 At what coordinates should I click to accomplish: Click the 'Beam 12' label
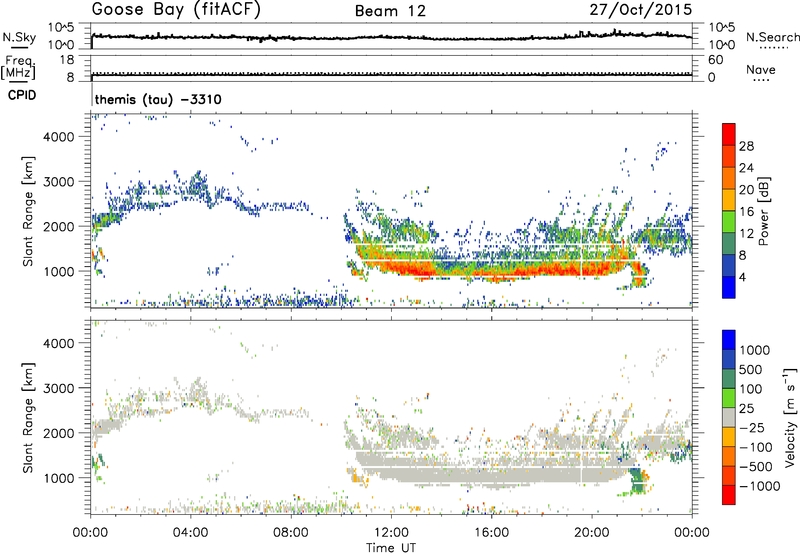click(390, 11)
